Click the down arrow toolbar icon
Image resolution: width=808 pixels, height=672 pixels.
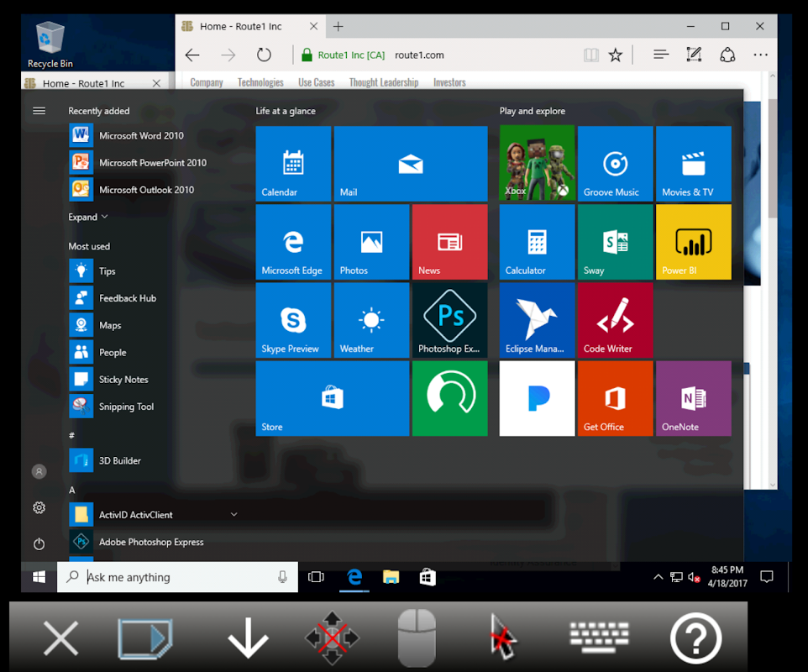248,638
